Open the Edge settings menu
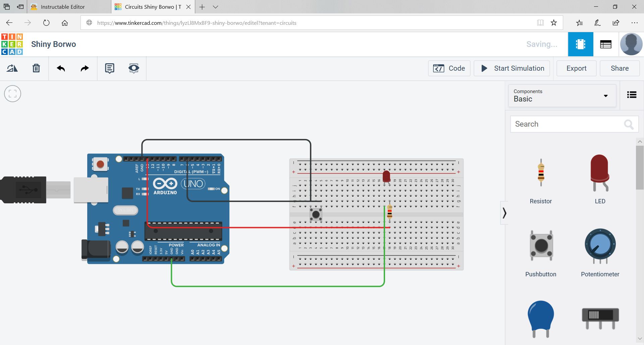This screenshot has height=345, width=644. tap(635, 22)
